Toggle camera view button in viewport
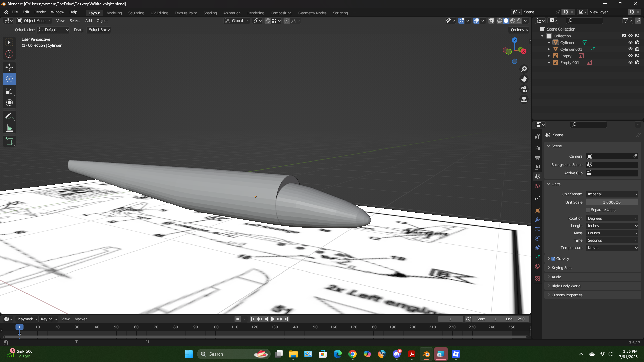644x362 pixels. 524,89
